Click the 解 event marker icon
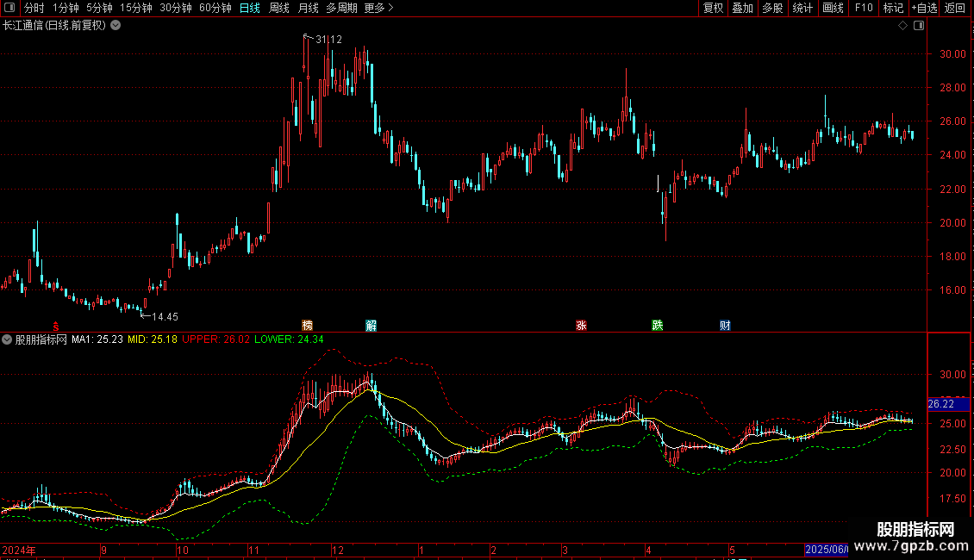This screenshot has width=974, height=560. click(371, 326)
